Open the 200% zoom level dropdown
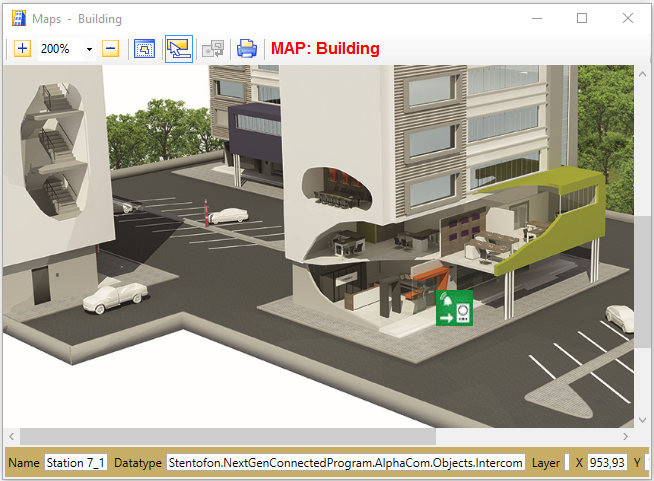 [89, 49]
